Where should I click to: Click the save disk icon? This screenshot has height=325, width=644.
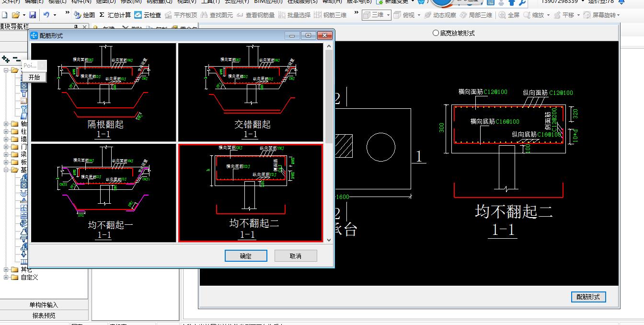pos(32,15)
